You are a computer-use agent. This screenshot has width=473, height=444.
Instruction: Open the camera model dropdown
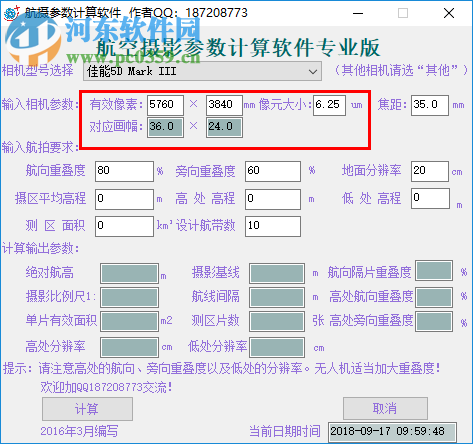(202, 71)
